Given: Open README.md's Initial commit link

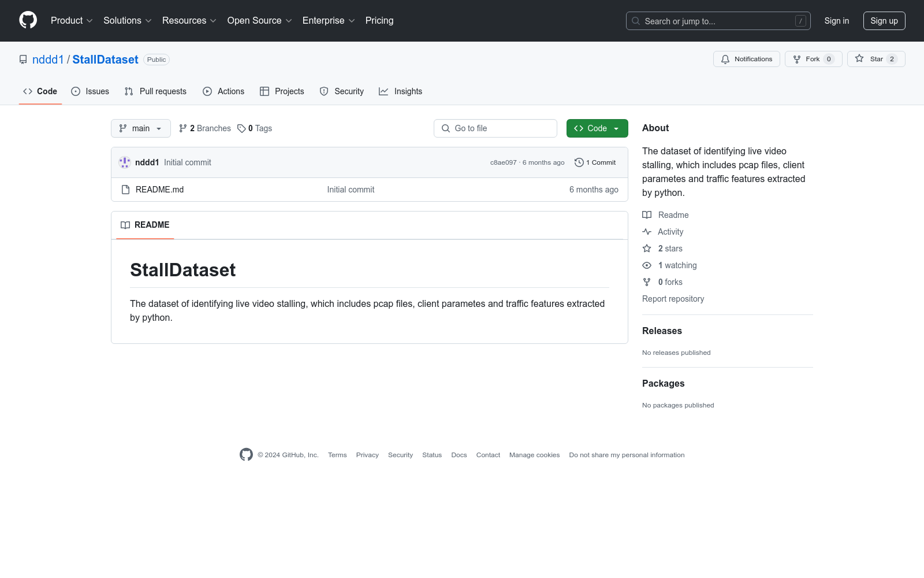Looking at the screenshot, I should [x=351, y=190].
